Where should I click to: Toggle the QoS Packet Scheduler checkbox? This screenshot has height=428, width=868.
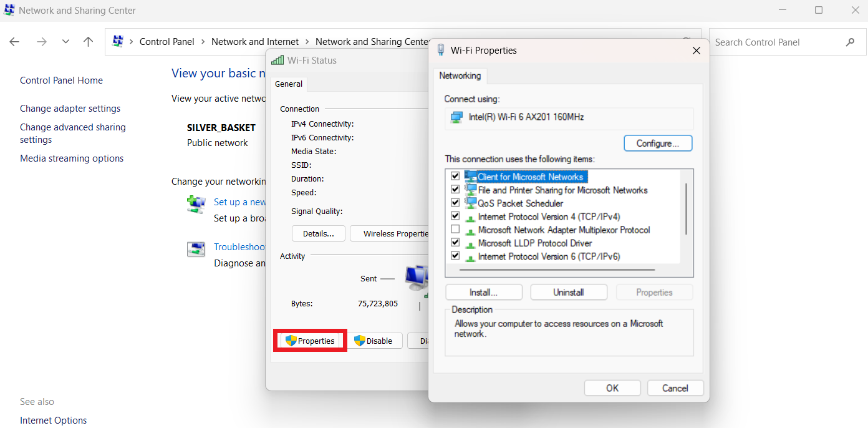(x=455, y=203)
